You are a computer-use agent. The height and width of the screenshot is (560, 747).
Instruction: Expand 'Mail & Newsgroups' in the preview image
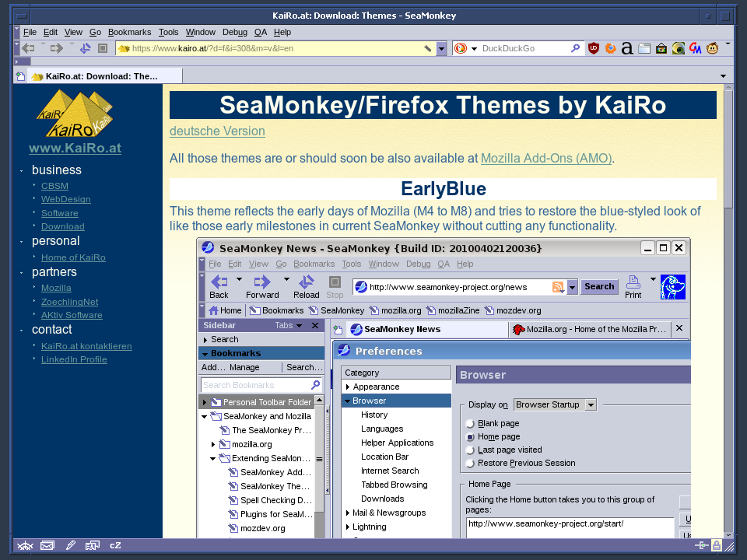tap(348, 513)
